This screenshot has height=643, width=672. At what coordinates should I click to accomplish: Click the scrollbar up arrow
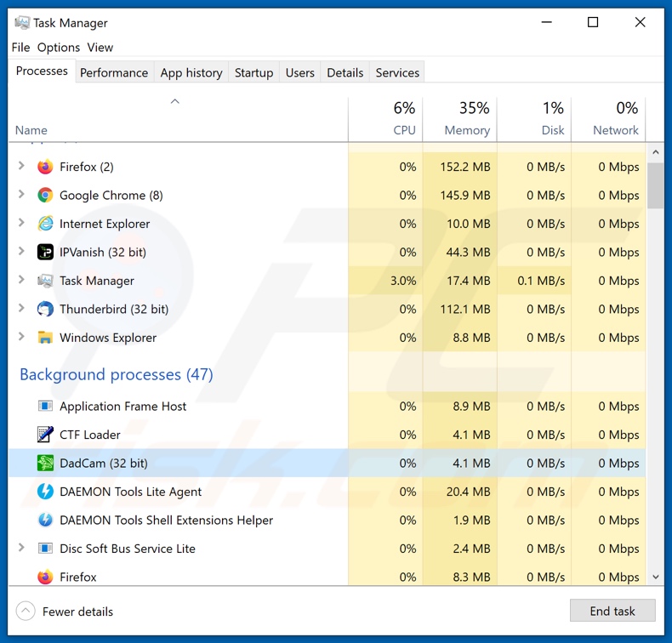click(655, 152)
